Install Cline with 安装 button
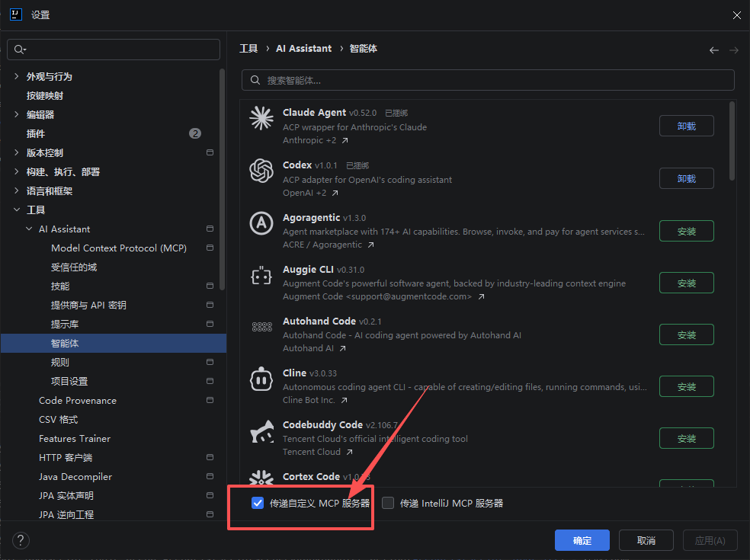Image resolution: width=750 pixels, height=560 pixels. 687,387
